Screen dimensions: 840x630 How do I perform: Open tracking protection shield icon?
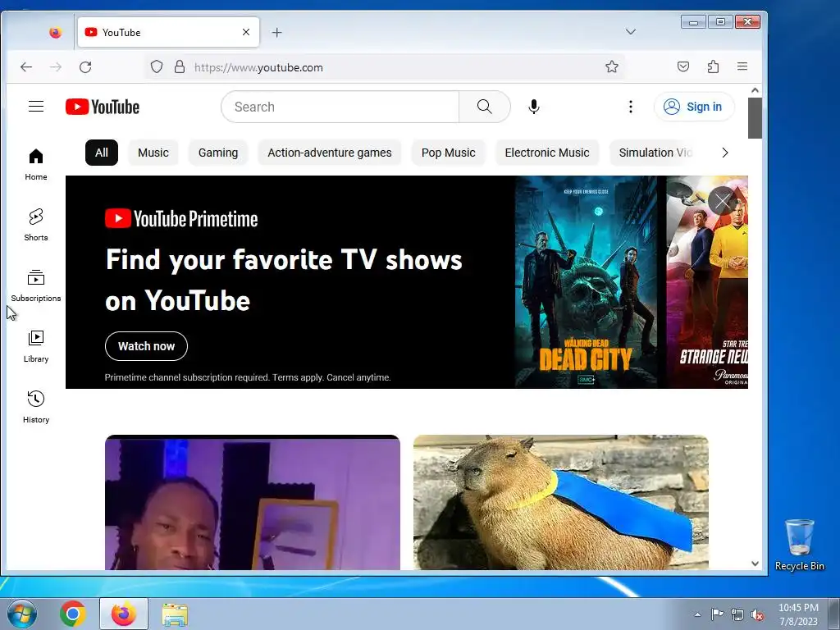tap(157, 67)
